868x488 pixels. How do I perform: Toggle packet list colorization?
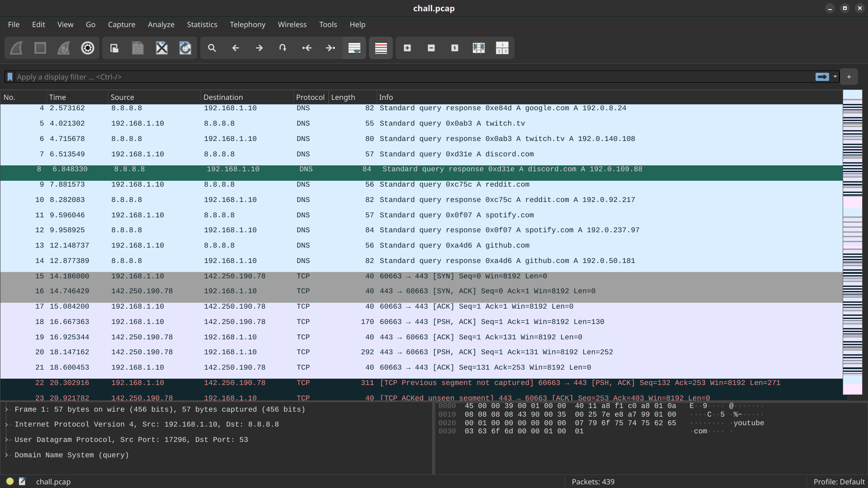point(381,48)
